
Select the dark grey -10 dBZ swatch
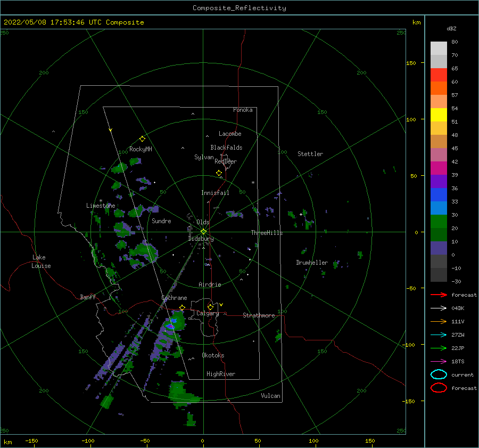tap(439, 275)
